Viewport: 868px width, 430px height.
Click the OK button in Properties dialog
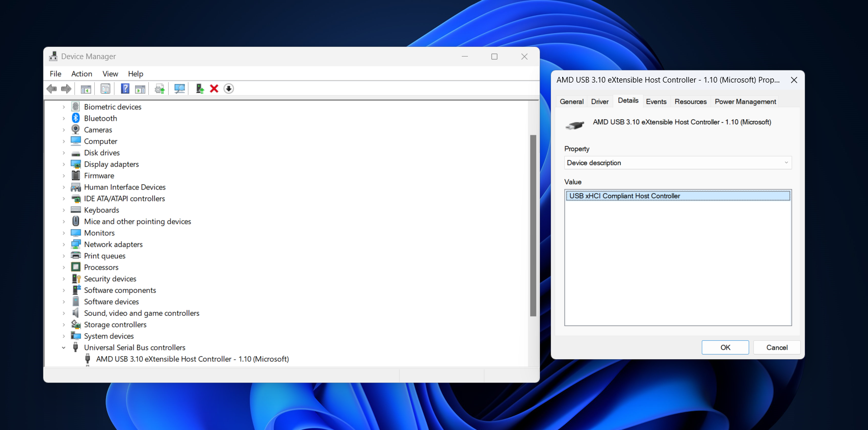tap(725, 347)
